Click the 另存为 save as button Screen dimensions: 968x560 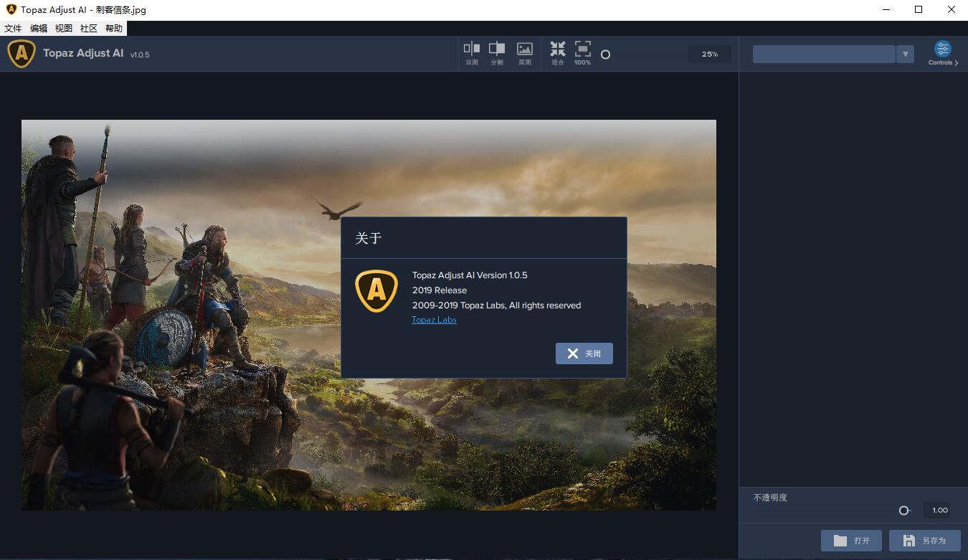tap(925, 541)
